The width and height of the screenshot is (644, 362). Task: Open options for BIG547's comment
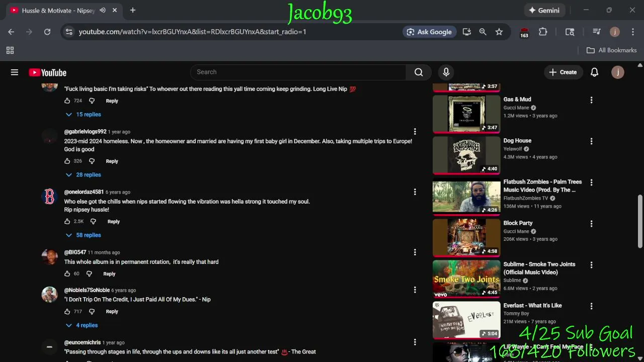click(x=415, y=252)
